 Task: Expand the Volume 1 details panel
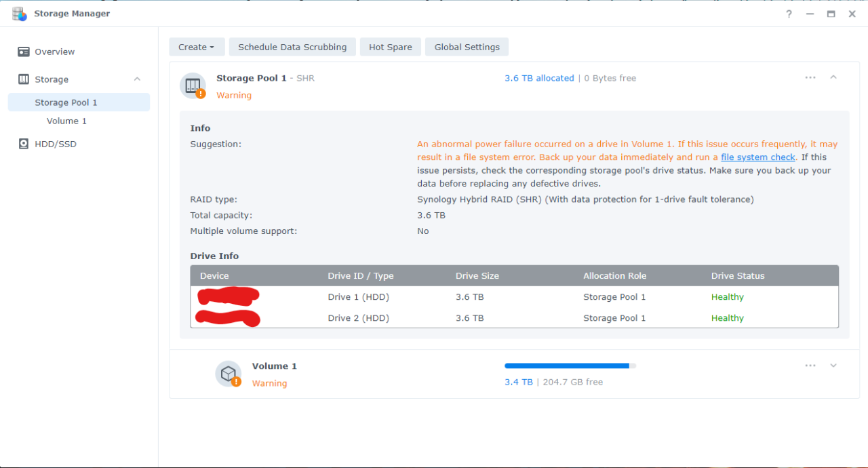pyautogui.click(x=833, y=366)
